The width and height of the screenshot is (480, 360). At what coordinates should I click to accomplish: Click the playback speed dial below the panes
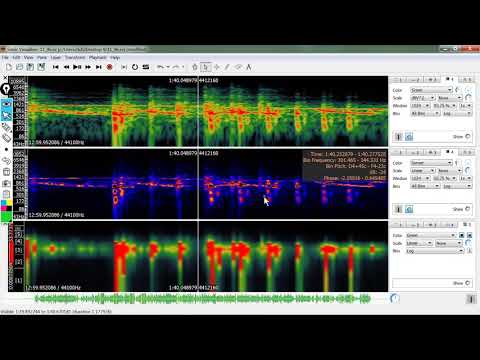coord(394,298)
